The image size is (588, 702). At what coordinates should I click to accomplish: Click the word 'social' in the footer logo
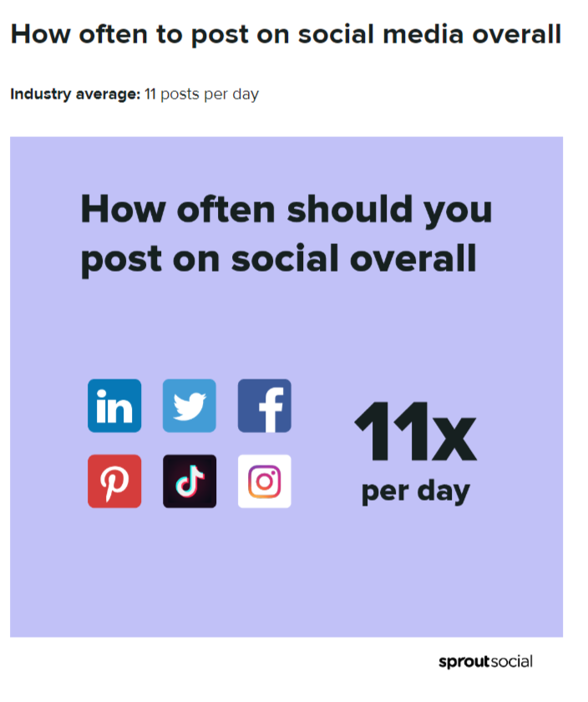[x=512, y=661]
